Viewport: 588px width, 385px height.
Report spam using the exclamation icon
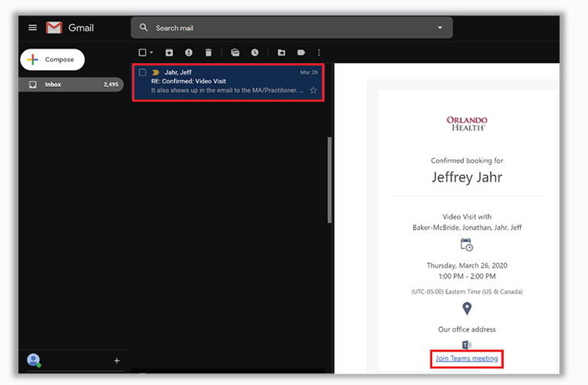[x=188, y=52]
